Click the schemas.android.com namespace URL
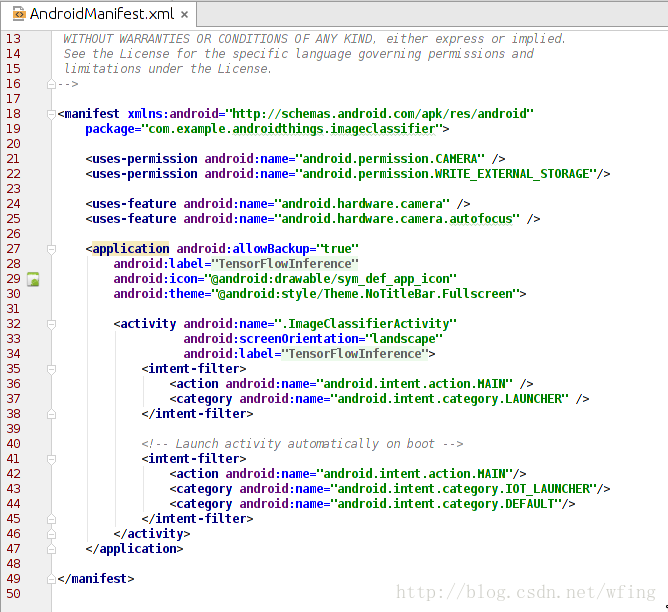This screenshot has height=612, width=668. point(379,114)
